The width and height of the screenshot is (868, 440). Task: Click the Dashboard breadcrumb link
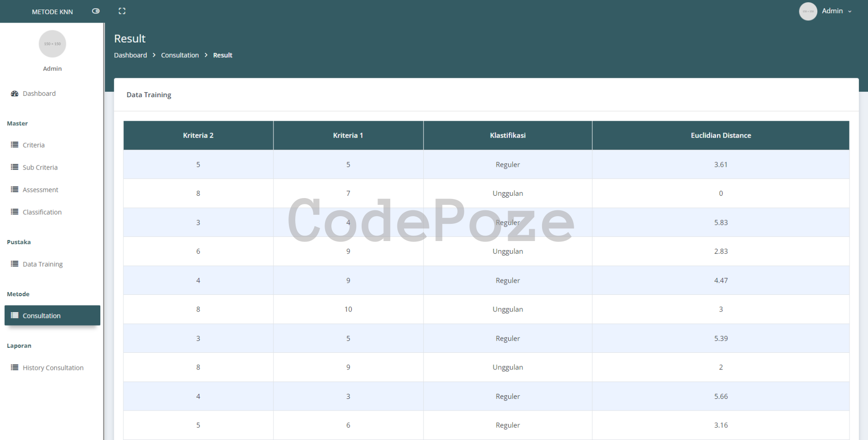click(130, 55)
